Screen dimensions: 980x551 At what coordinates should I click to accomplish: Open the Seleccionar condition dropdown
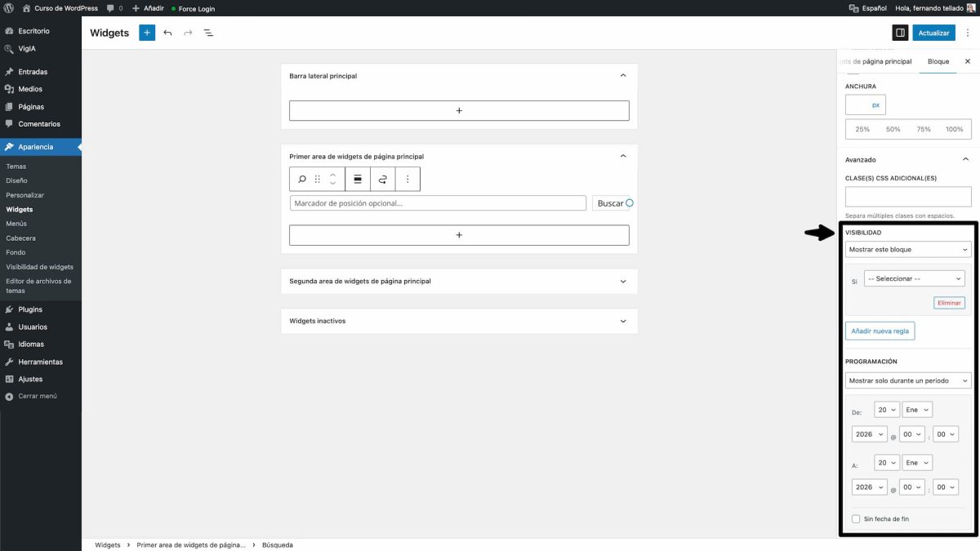coord(914,278)
